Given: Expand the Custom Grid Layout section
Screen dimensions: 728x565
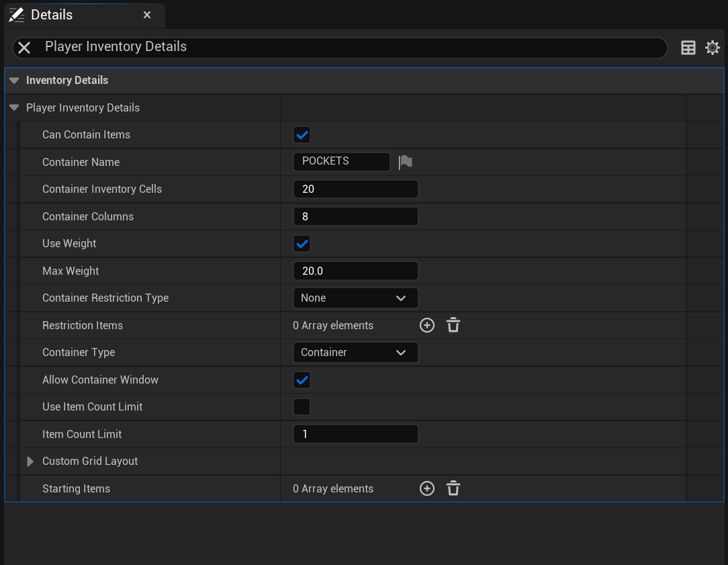Looking at the screenshot, I should [30, 462].
